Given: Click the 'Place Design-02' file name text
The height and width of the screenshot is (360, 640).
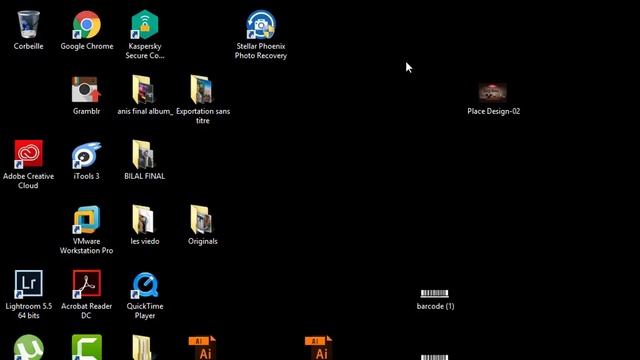Looking at the screenshot, I should pos(493,111).
